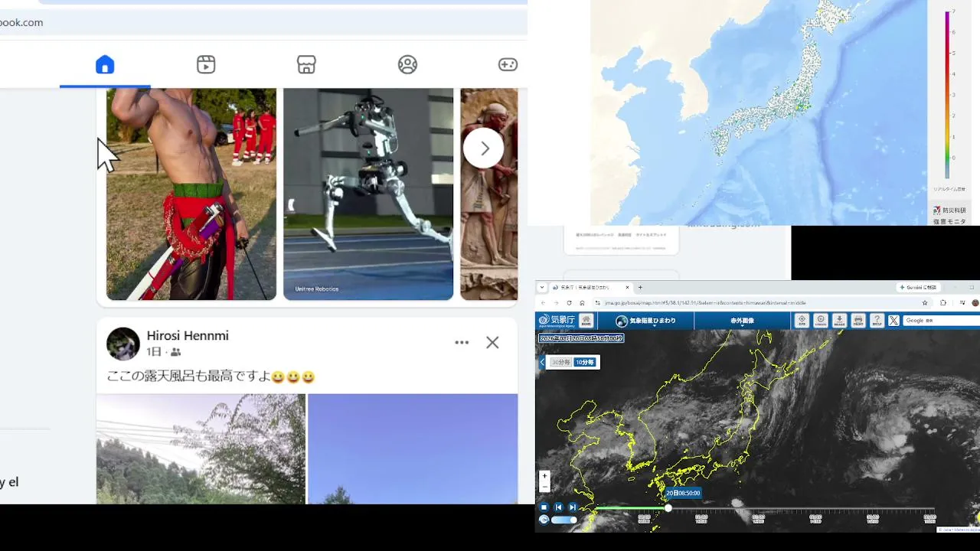
Task: Open the Facebook Groups tab
Action: point(407,65)
